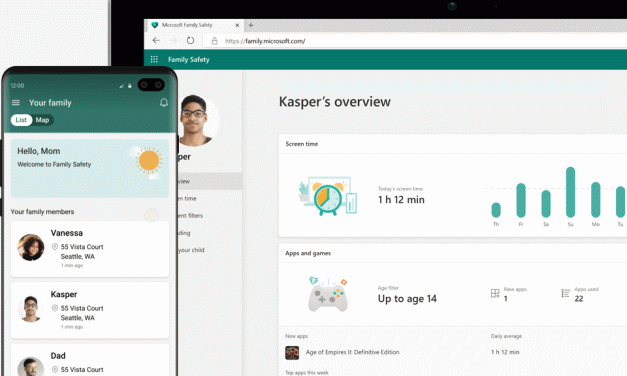Open Find your child in sidebar
Screen dimensions: 627x376
[x=191, y=250]
